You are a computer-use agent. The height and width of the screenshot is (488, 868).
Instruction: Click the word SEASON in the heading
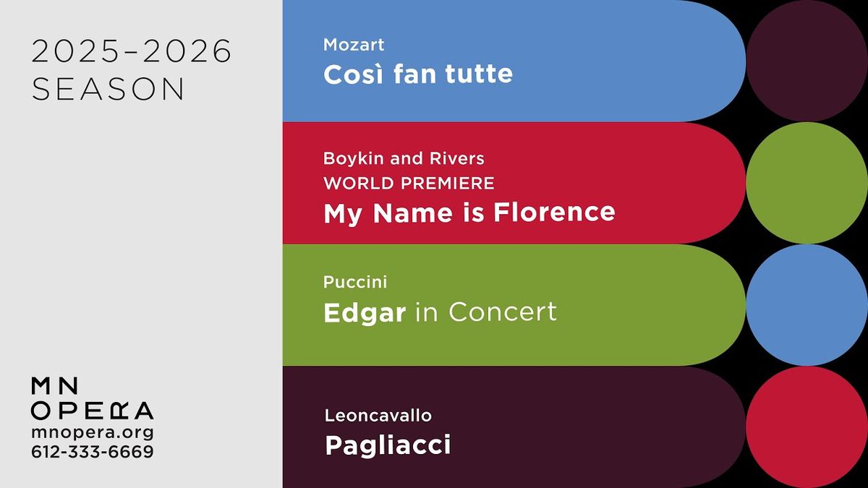pos(109,88)
